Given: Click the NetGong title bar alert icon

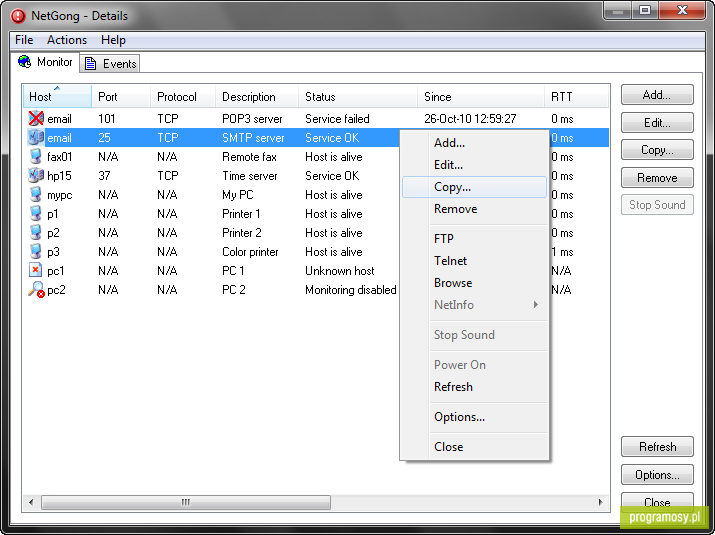Looking at the screenshot, I should point(18,16).
